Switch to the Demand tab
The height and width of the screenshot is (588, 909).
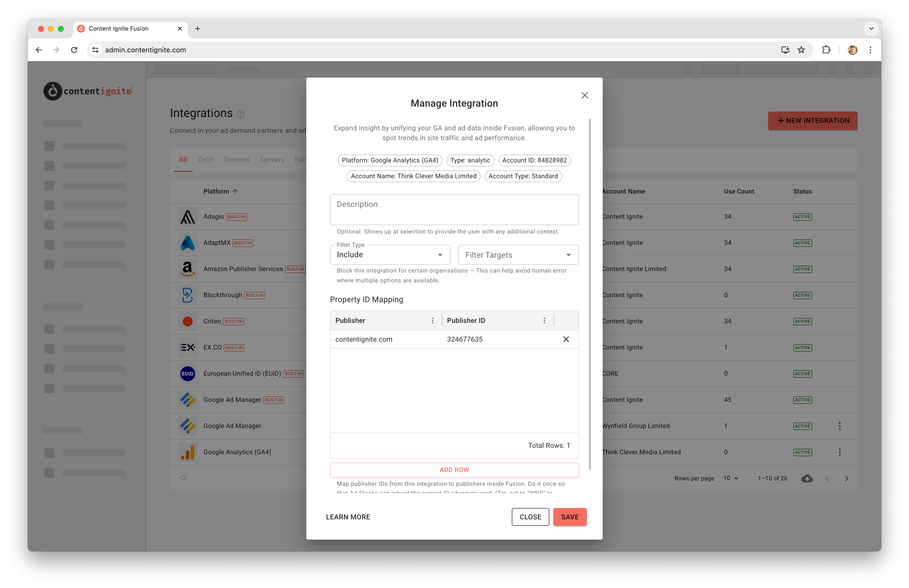[x=236, y=159]
